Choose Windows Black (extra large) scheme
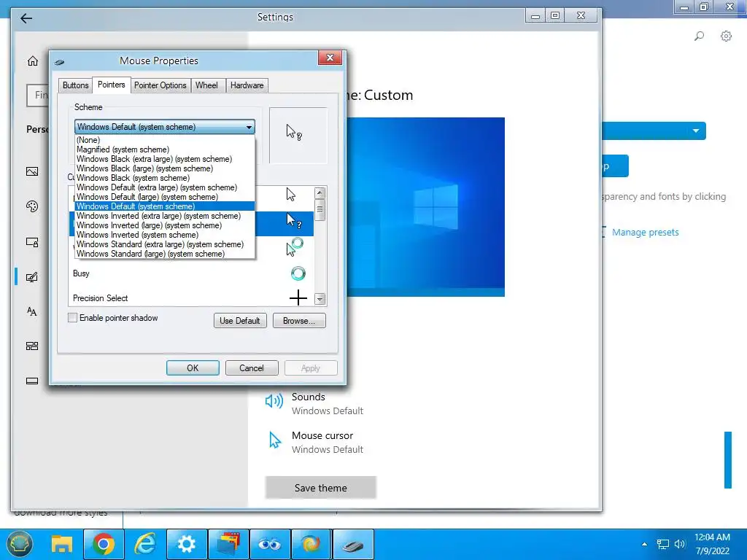The image size is (747, 560). point(165,159)
